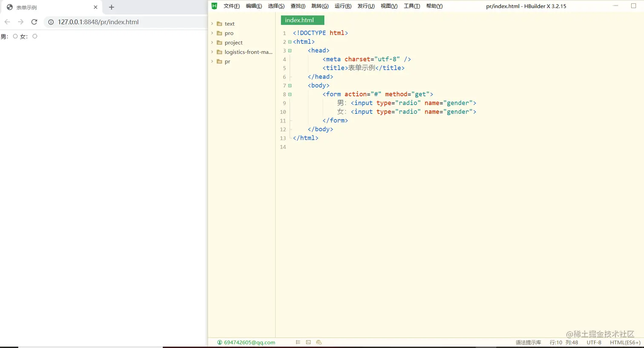Screen dimensions: 644x348
Task: Click 行:10 列:48 cursor position
Action: tap(564, 342)
